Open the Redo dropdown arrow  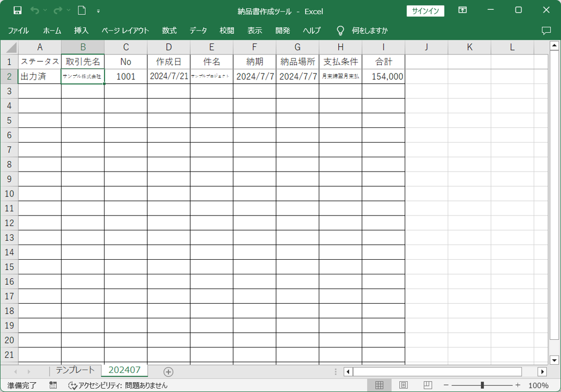tap(69, 10)
